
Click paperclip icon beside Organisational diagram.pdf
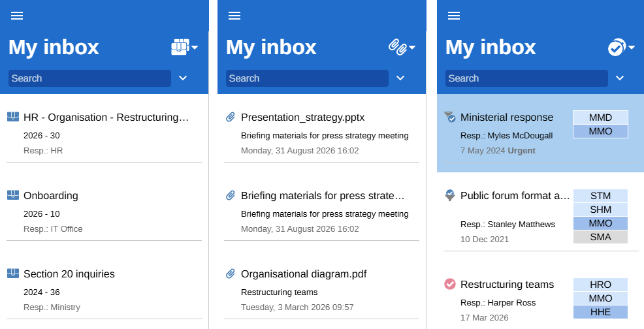tap(231, 274)
